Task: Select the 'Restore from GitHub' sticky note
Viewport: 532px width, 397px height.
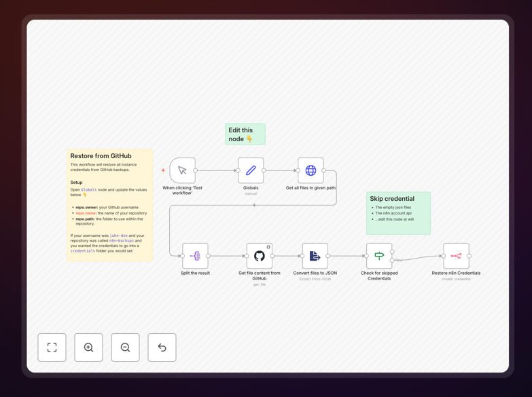Action: point(109,205)
